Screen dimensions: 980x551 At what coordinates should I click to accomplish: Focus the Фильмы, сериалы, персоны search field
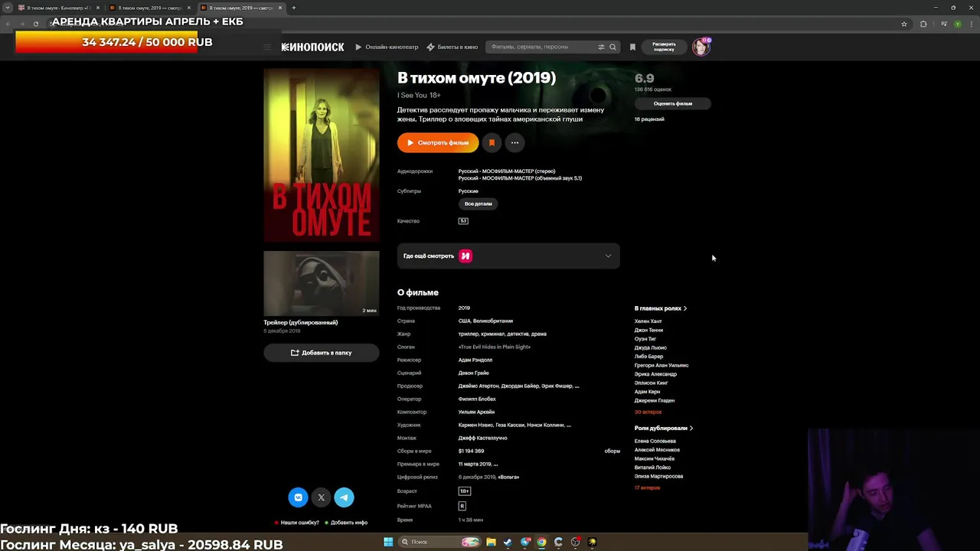542,47
